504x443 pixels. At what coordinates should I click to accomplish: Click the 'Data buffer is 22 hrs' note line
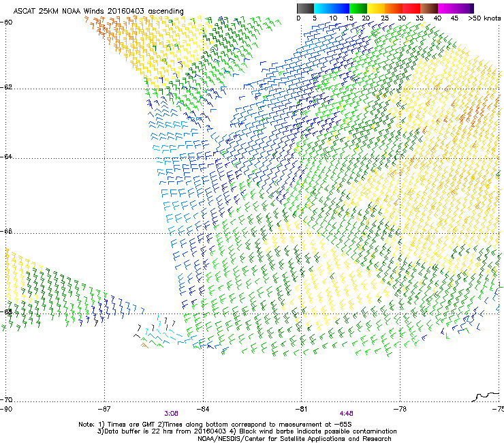tap(247, 431)
